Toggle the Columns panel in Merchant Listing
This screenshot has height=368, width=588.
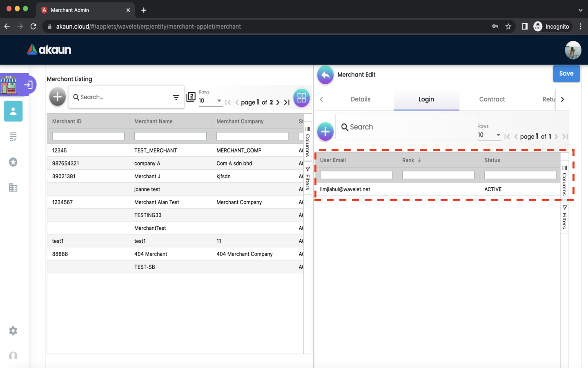click(307, 141)
